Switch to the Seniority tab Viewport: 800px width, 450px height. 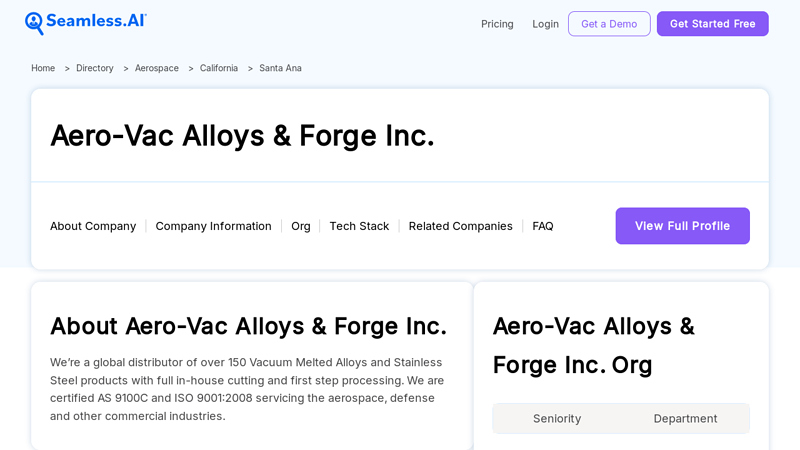pos(557,419)
